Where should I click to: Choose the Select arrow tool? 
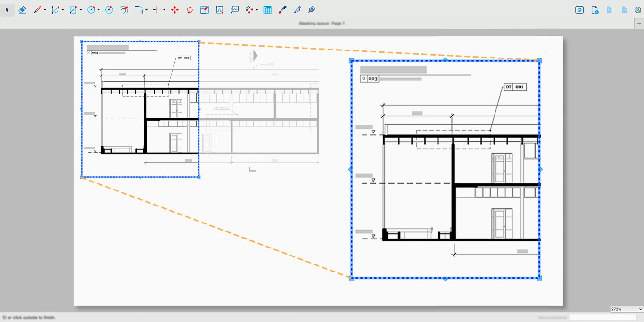coord(7,10)
